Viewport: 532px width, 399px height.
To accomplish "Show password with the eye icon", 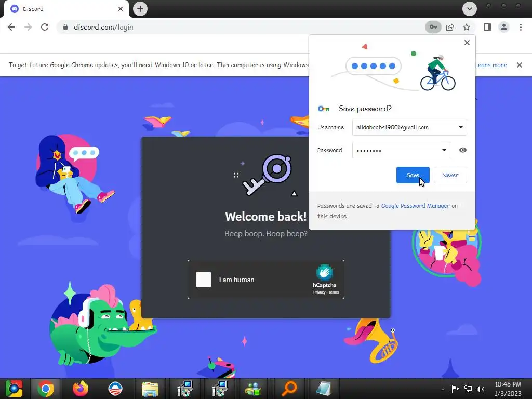I will point(462,150).
